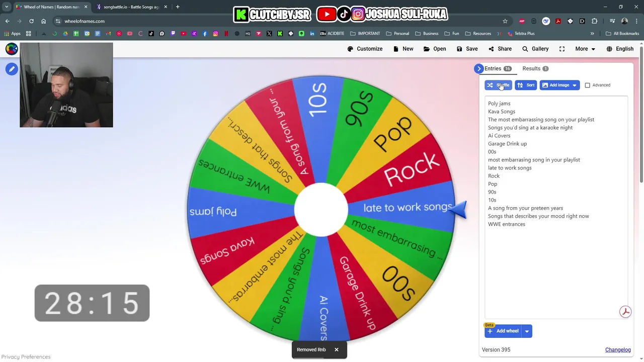Open the AdBlock Plus extension
The height and width of the screenshot is (362, 644).
point(522,21)
